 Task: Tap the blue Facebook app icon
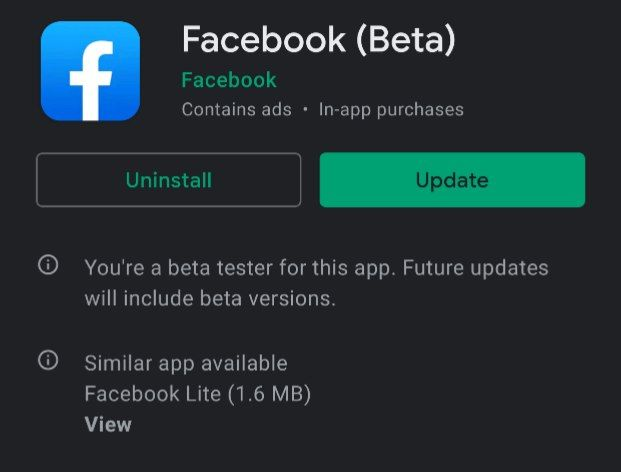tap(90, 71)
